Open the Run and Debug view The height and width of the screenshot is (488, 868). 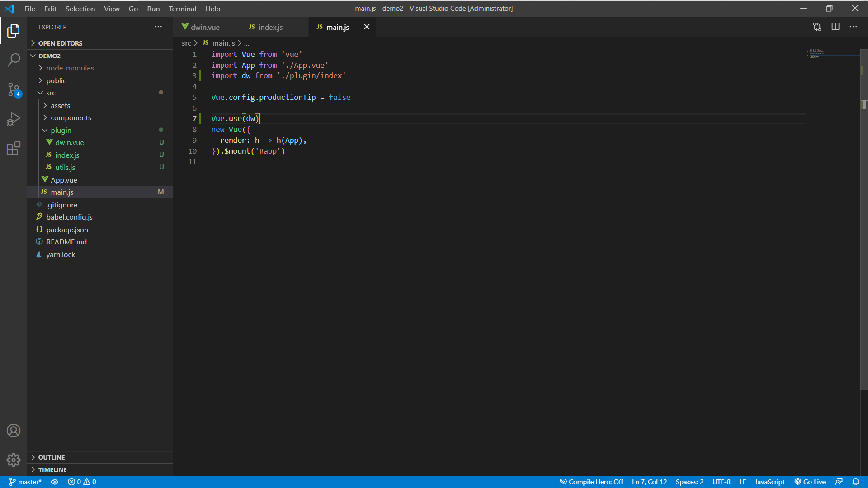(x=14, y=119)
